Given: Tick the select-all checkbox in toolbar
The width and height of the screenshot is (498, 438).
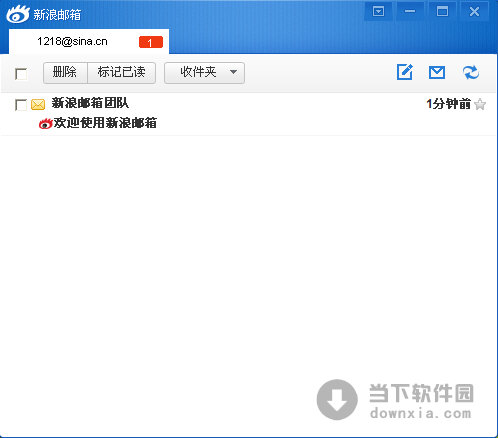Looking at the screenshot, I should [x=21, y=74].
